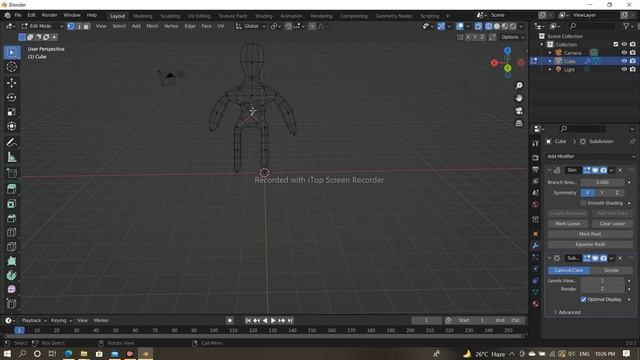Enable vertex select mode

coord(71,26)
